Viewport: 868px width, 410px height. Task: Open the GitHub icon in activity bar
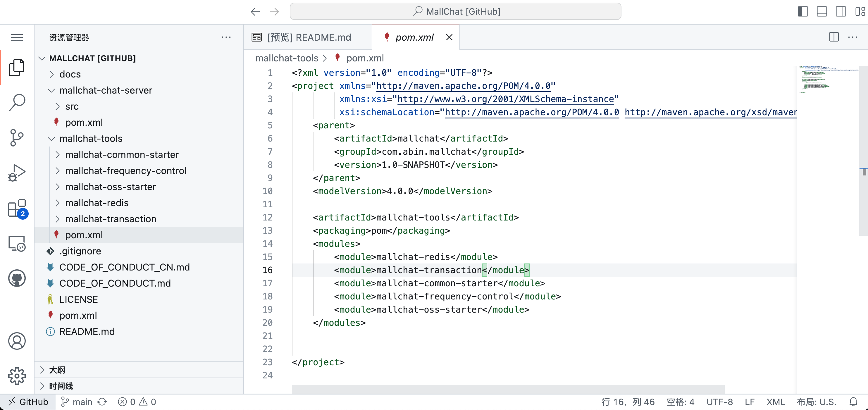[x=17, y=278]
